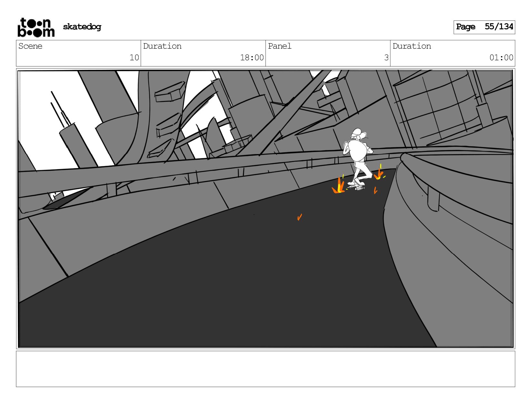Select the panel duration value '01:00'
532x411 pixels.
tap(501, 58)
